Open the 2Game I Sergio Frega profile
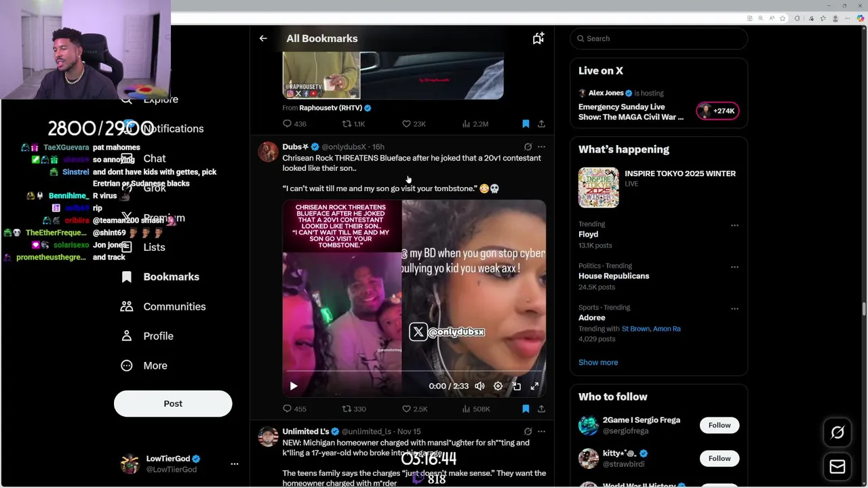 point(642,420)
